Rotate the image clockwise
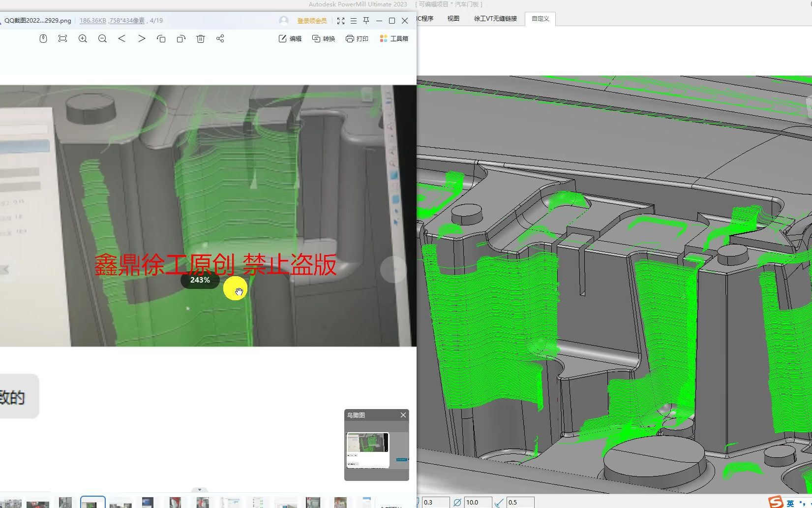The height and width of the screenshot is (508, 812). coord(181,38)
